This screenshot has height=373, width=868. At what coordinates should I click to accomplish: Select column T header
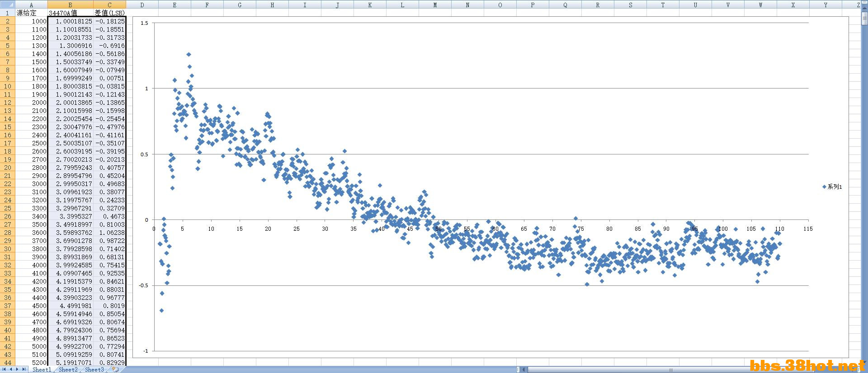pos(663,5)
